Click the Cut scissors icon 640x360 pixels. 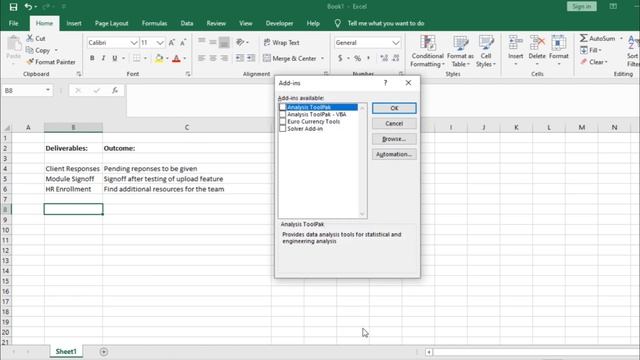(30, 38)
